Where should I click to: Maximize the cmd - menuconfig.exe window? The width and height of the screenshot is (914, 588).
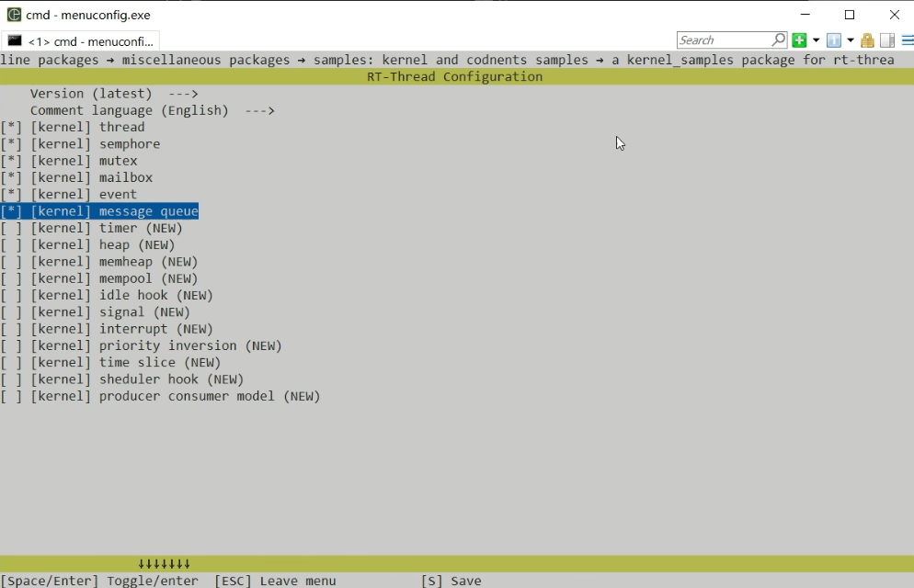click(x=850, y=15)
